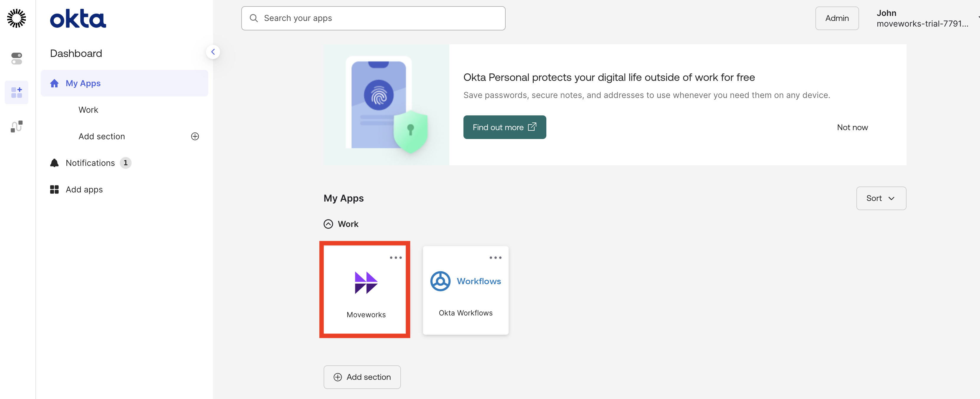Open the Okta Workflows tile three-dot menu
980x399 pixels.
[495, 258]
